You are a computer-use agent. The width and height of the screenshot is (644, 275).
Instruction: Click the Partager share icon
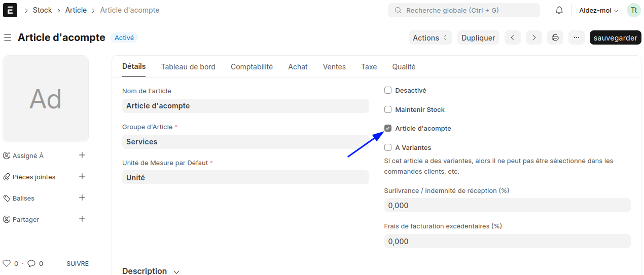pos(7,219)
